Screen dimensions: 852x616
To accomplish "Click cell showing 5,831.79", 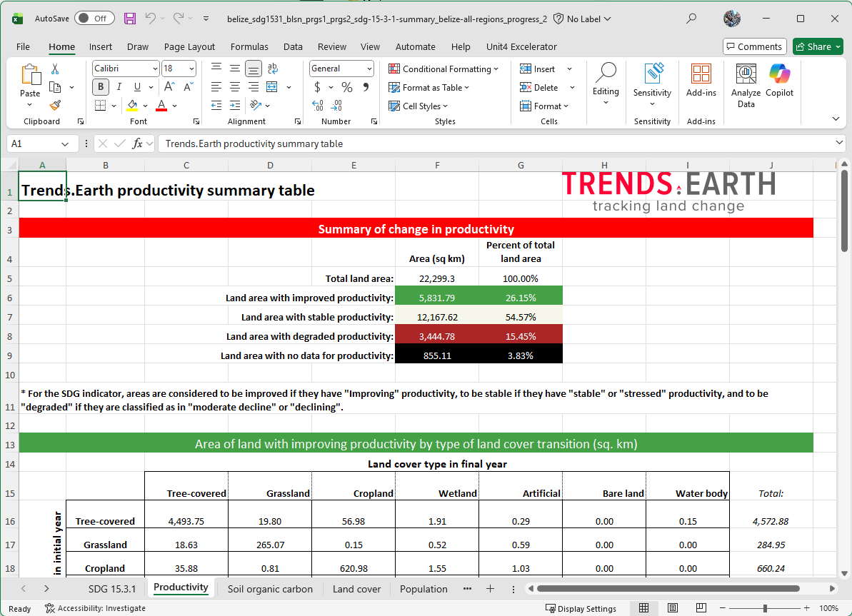I will 437,298.
